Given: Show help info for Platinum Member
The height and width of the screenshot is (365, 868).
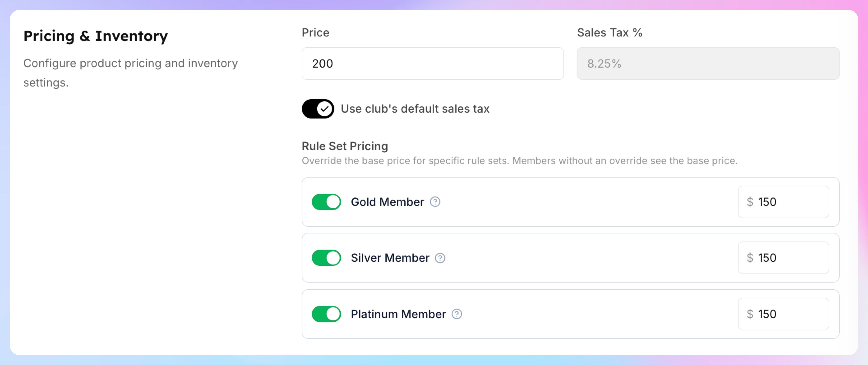Looking at the screenshot, I should [x=457, y=314].
